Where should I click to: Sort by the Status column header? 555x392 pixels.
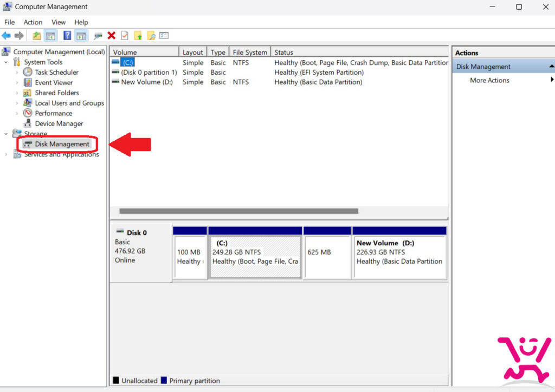pos(360,52)
